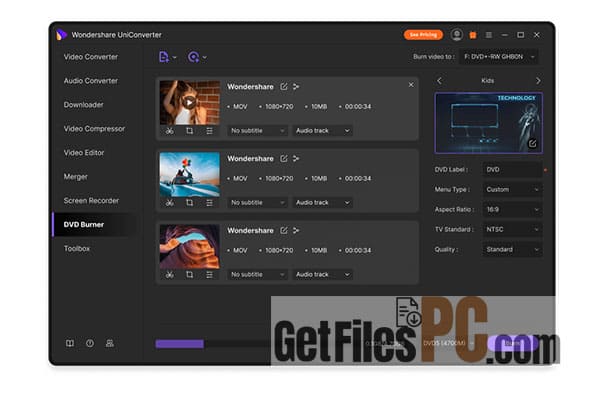Viewport: 600px width, 393px height.
Task: Open No subtitle dropdown of first video
Action: tap(257, 131)
